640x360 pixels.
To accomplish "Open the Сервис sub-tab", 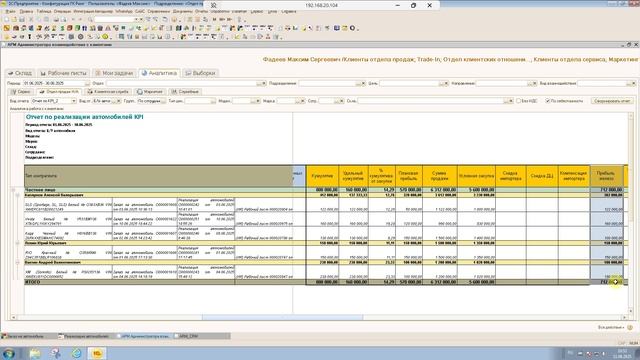I will tap(21, 92).
